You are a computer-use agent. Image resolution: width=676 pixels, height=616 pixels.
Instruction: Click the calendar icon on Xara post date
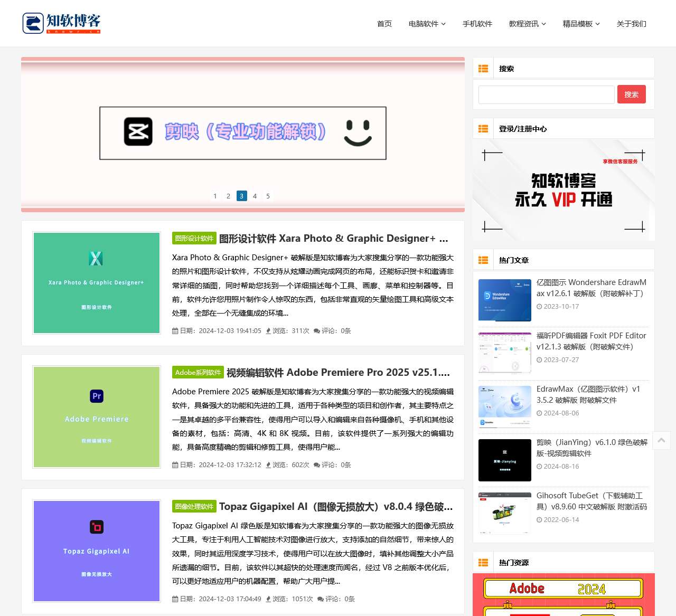[175, 331]
